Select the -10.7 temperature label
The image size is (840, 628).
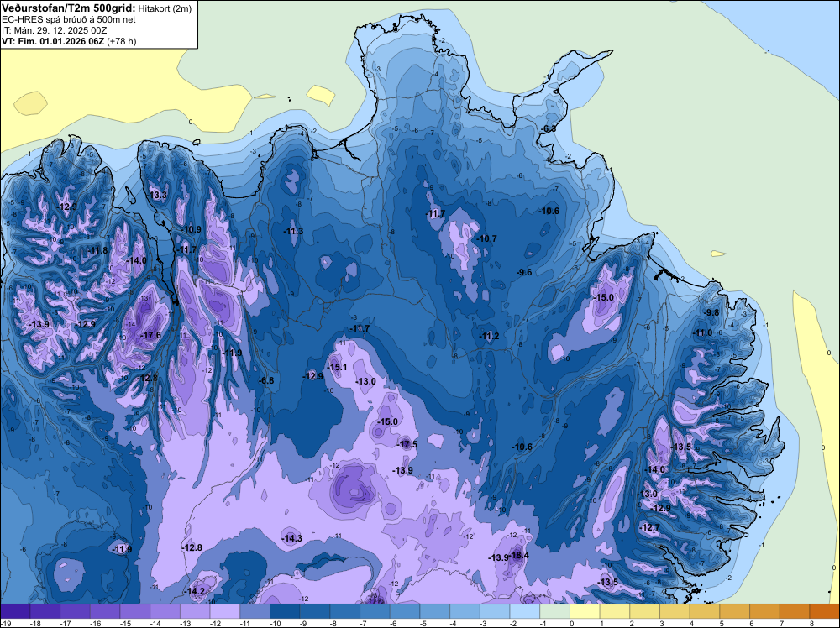pos(486,238)
